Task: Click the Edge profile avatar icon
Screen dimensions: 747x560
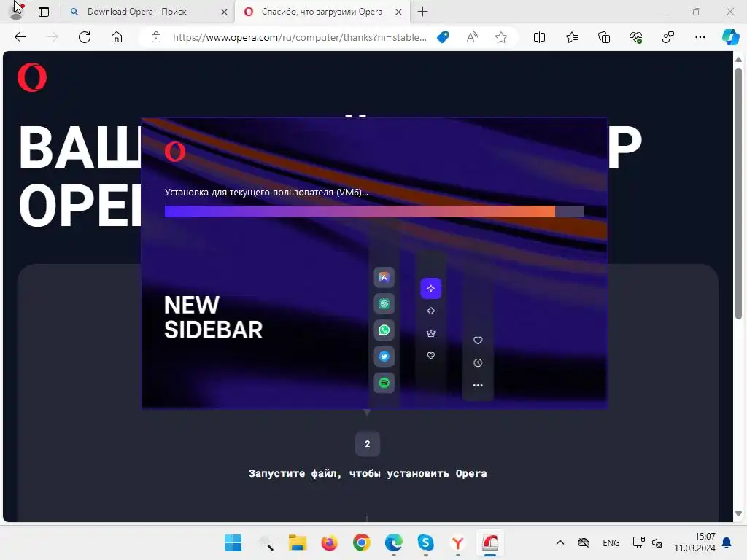Action: pyautogui.click(x=16, y=12)
